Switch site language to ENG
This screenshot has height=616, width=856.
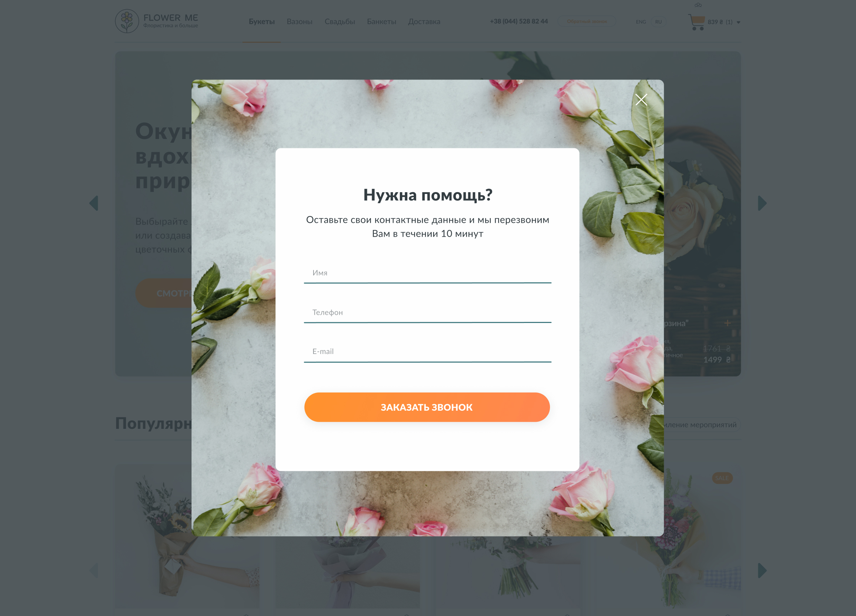(641, 22)
